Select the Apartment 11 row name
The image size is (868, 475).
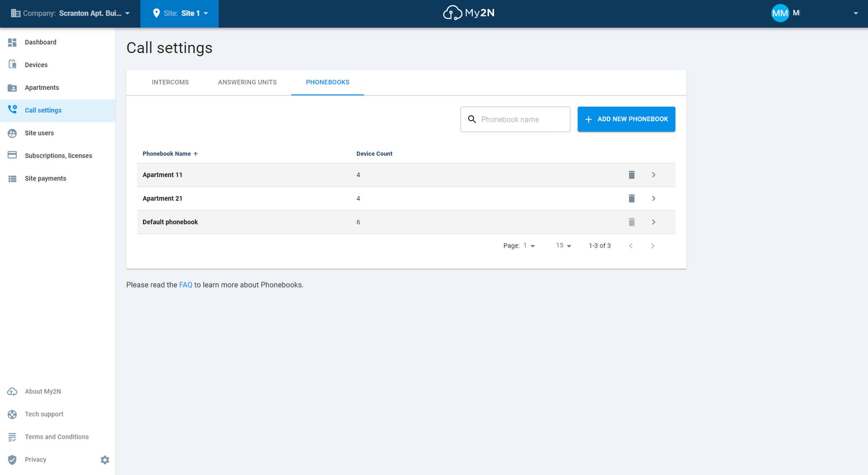point(162,175)
